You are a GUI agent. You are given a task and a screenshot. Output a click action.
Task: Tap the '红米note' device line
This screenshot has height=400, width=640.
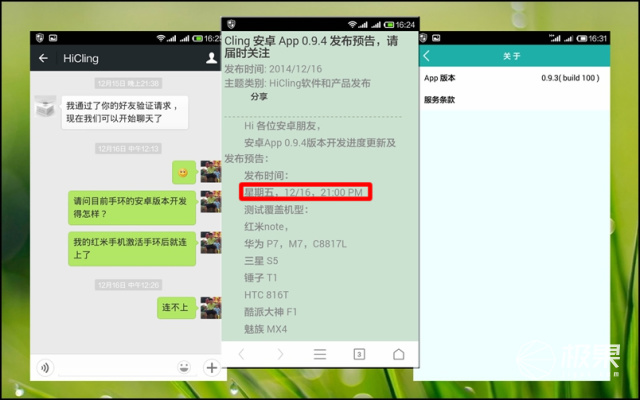pyautogui.click(x=267, y=227)
